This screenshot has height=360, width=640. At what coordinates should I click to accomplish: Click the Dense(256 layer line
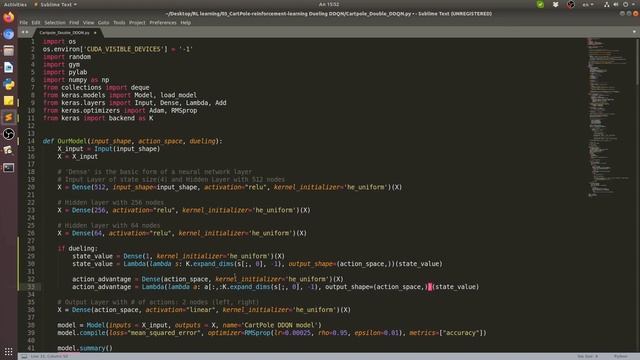click(x=184, y=210)
